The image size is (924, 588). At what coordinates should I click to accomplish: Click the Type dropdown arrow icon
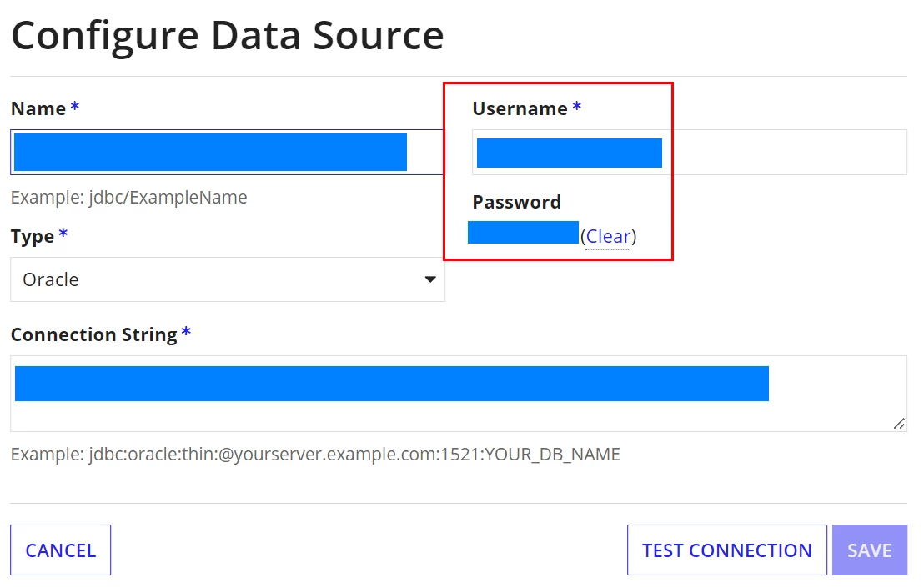coord(430,279)
